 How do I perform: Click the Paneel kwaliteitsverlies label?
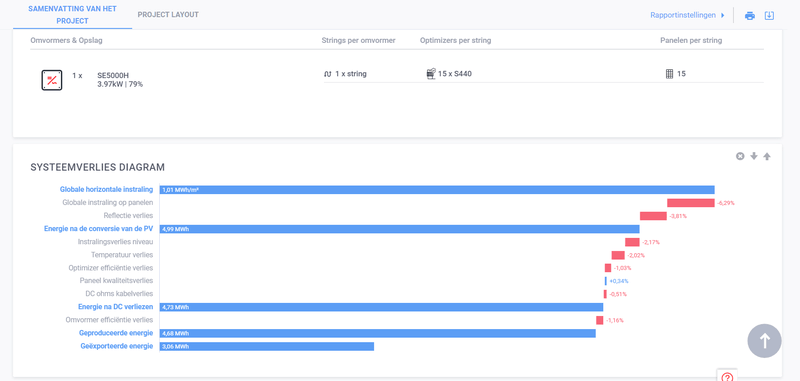(116, 281)
